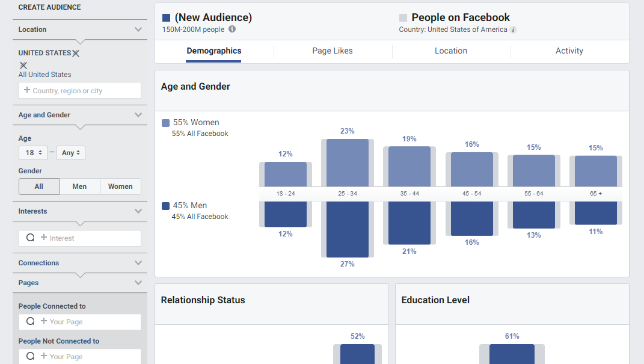
Task: Remove UNITED STATES location with the X icon
Action: [76, 54]
